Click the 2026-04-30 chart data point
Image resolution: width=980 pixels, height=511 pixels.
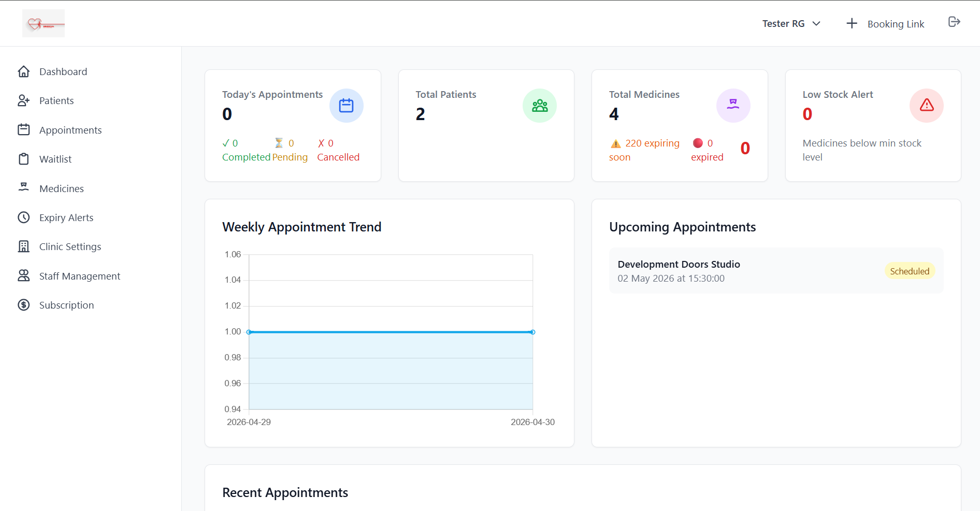(532, 332)
